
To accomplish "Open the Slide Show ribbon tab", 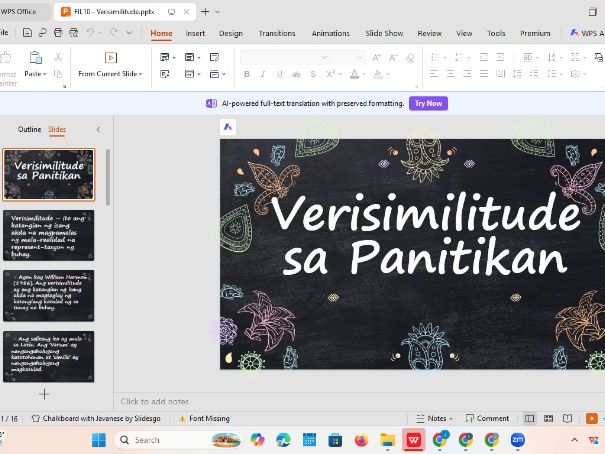I will click(x=384, y=33).
